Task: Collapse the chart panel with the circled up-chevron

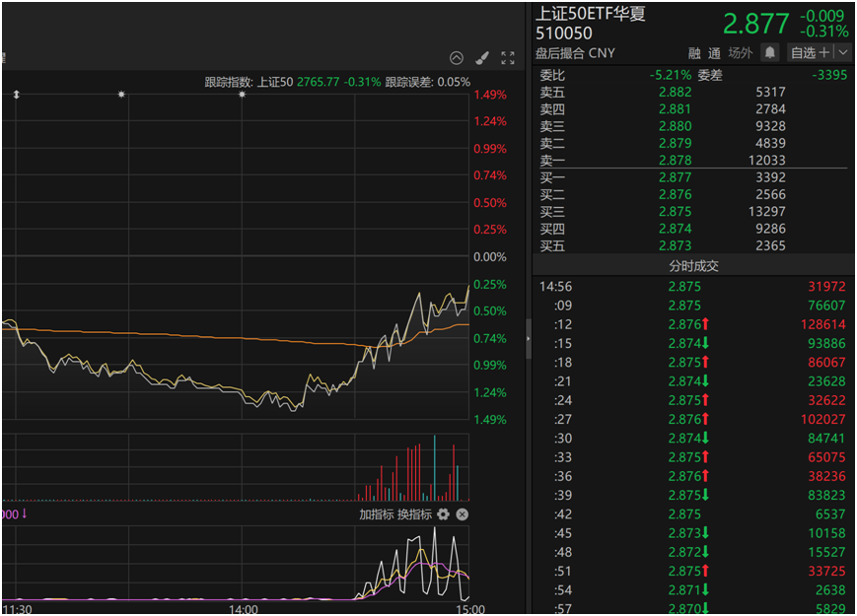Action: (457, 58)
